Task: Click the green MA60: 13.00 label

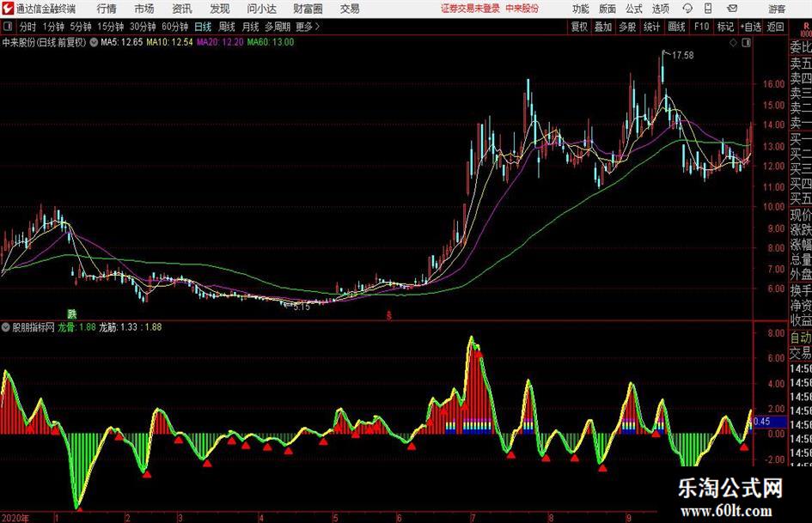Action: tap(271, 42)
